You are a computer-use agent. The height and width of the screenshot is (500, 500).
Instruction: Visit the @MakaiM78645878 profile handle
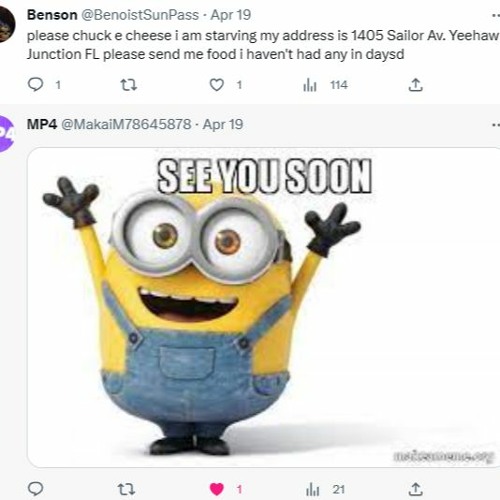tap(126, 124)
